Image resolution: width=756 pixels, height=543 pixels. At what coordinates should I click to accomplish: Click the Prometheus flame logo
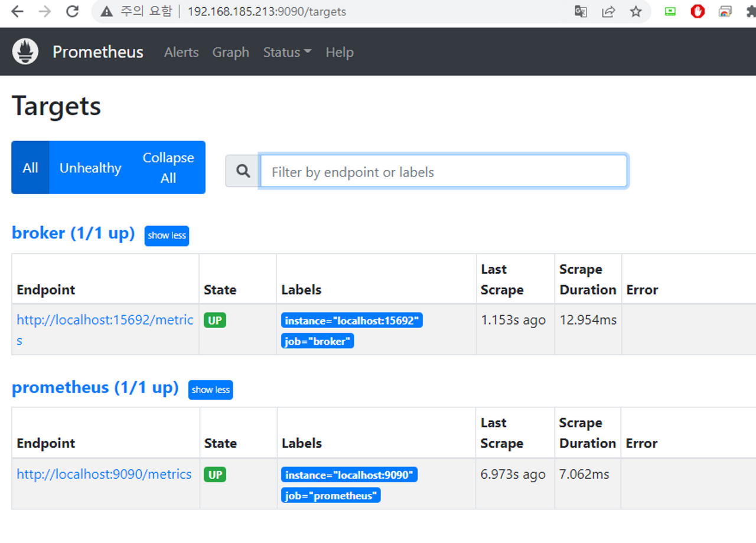click(x=25, y=52)
